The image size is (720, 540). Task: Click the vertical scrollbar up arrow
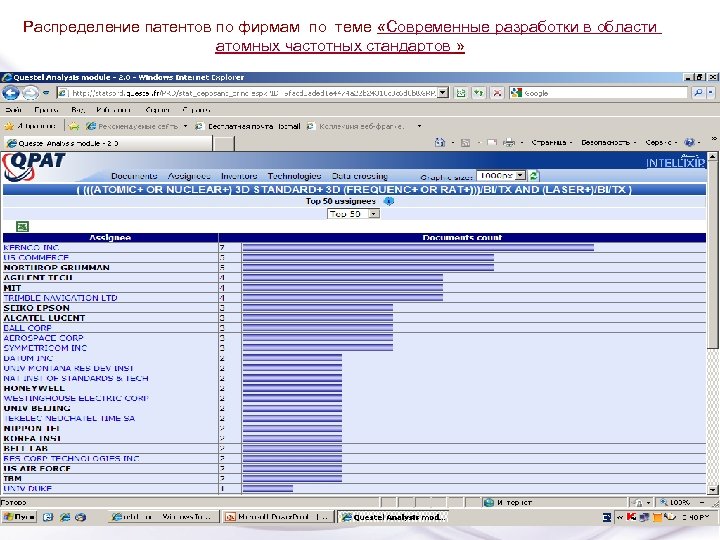click(x=712, y=157)
